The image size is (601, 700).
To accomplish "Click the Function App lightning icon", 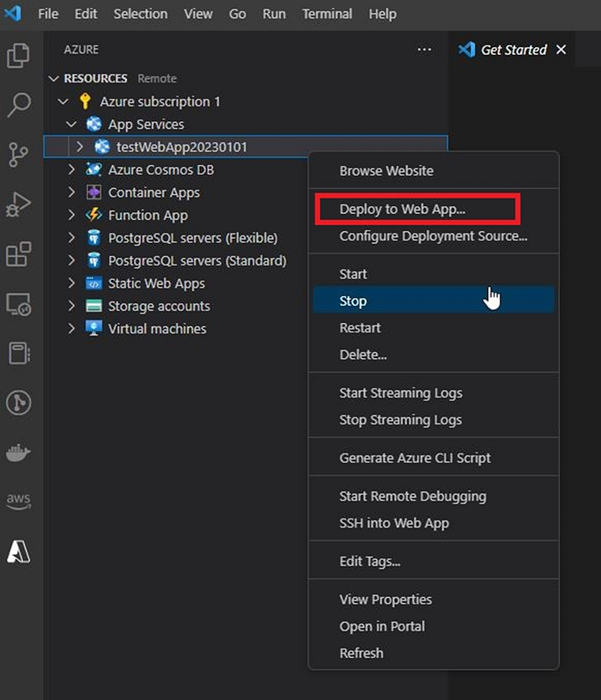I will (94, 215).
